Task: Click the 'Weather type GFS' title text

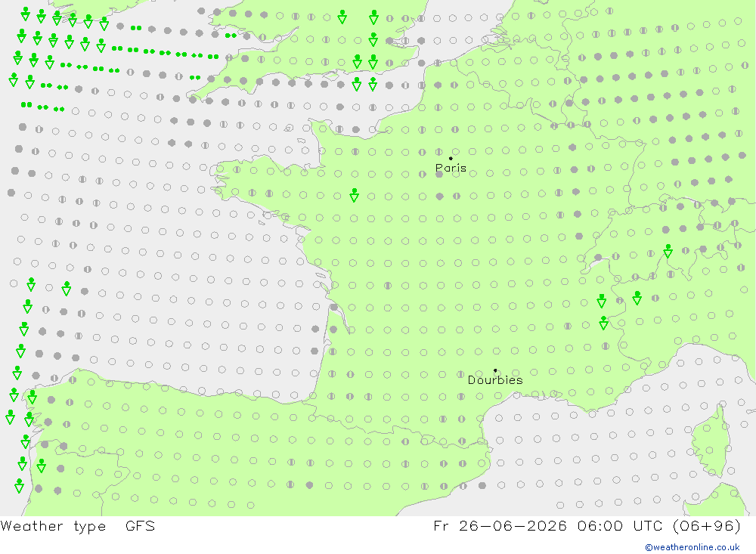Action: tap(78, 526)
